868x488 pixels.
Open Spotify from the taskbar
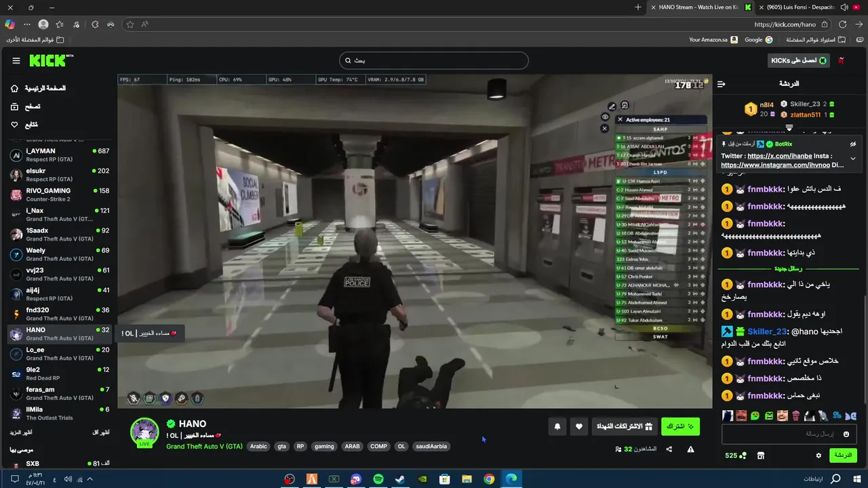[x=378, y=479]
